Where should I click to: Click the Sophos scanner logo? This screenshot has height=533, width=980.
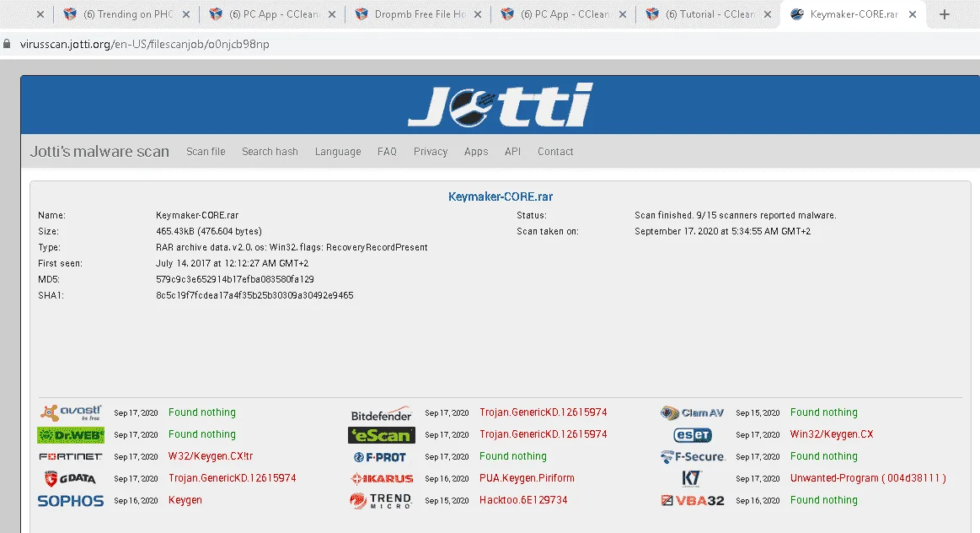[x=71, y=500]
